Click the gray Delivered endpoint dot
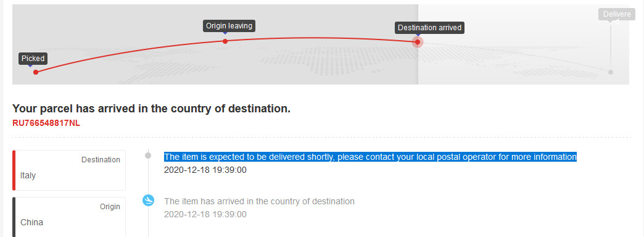The image size is (644, 237). pos(611,72)
